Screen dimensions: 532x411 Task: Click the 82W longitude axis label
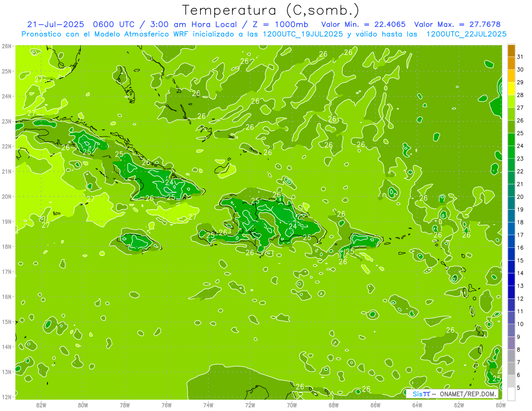41,404
